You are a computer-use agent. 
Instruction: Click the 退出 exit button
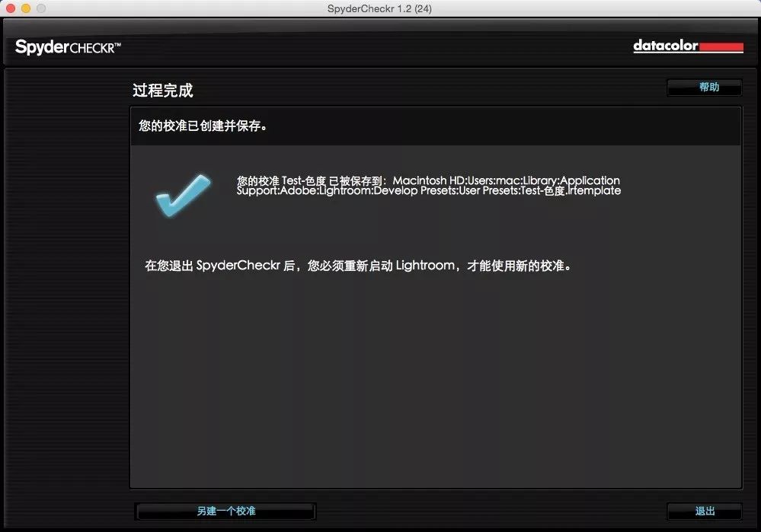704,511
